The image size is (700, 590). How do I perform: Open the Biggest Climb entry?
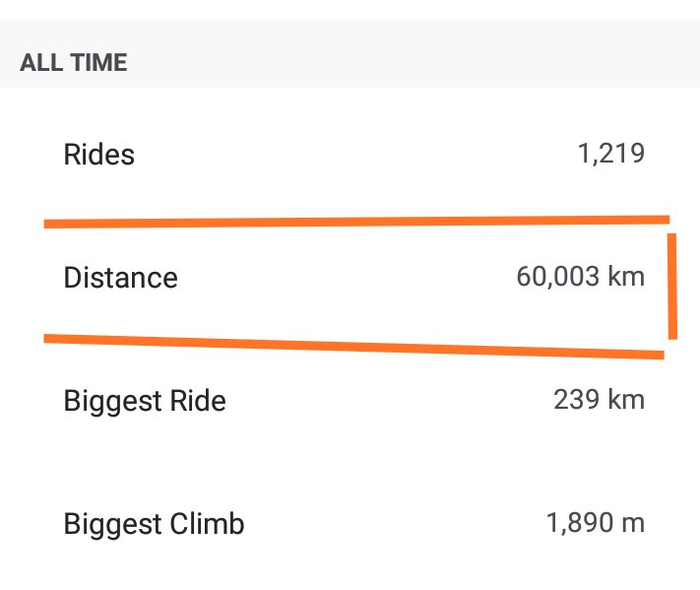154,524
